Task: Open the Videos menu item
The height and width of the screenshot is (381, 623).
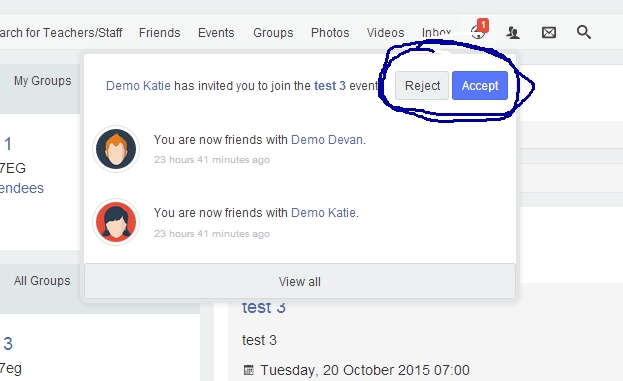Action: (385, 33)
